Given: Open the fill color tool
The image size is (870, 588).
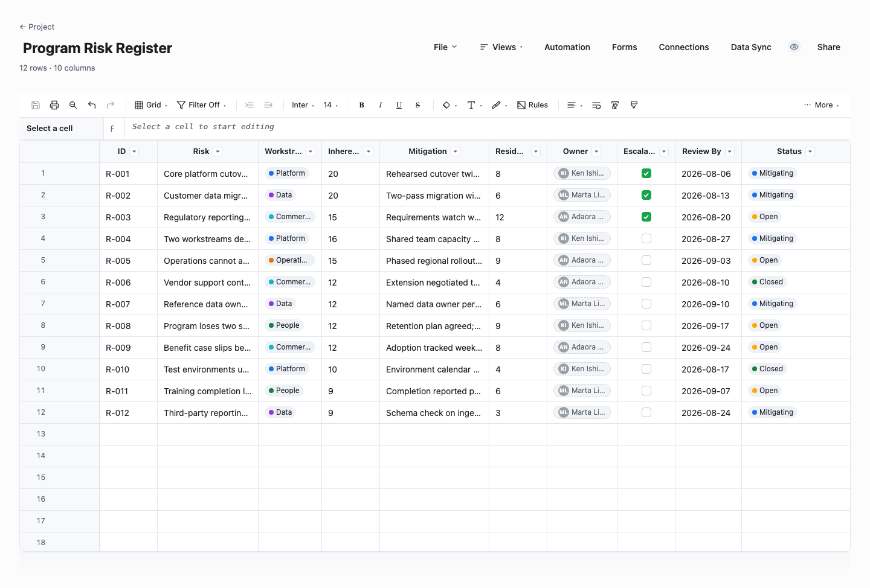Looking at the screenshot, I should pos(449,105).
